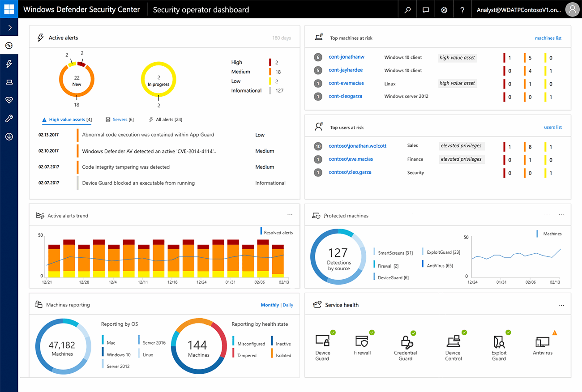Switch Machines reporting to Daily view
The width and height of the screenshot is (582, 392).
288,305
